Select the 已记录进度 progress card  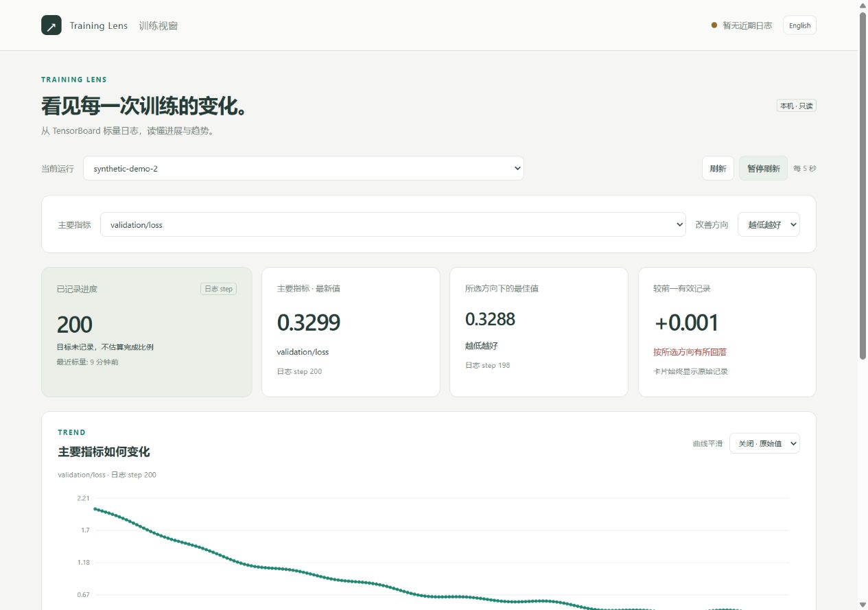click(147, 332)
